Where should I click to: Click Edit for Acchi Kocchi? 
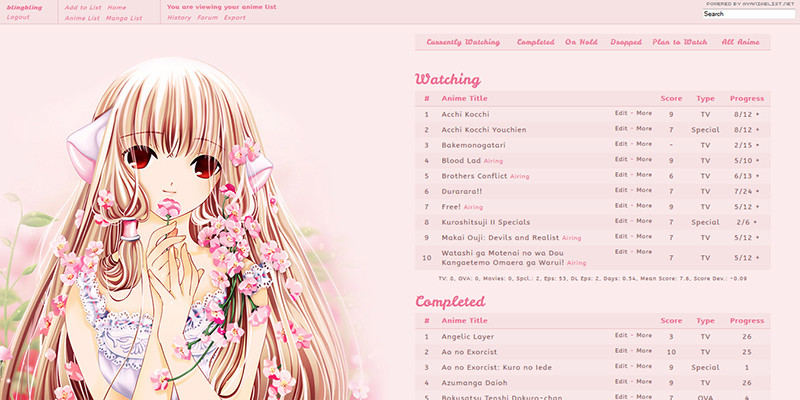coord(621,113)
